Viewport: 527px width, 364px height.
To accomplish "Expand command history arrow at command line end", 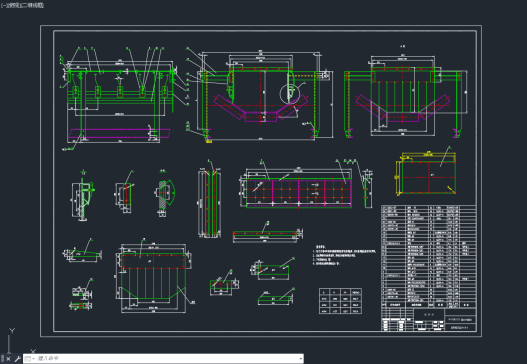I will (300, 359).
